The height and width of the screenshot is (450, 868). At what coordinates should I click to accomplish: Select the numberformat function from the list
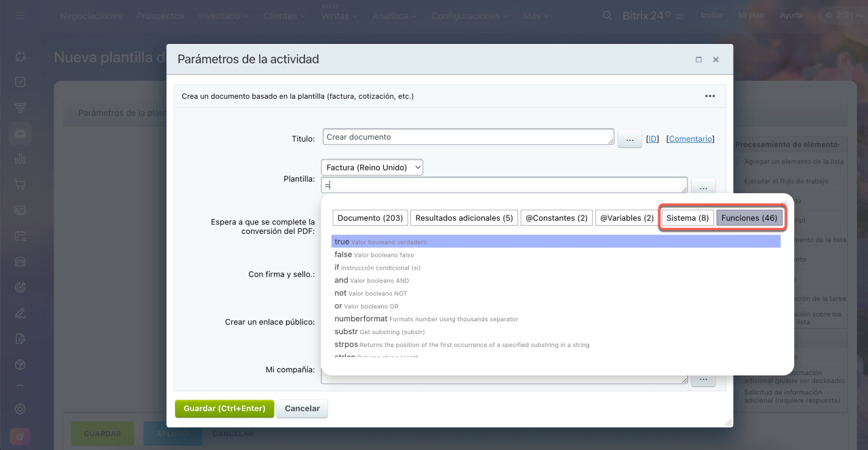pos(361,319)
